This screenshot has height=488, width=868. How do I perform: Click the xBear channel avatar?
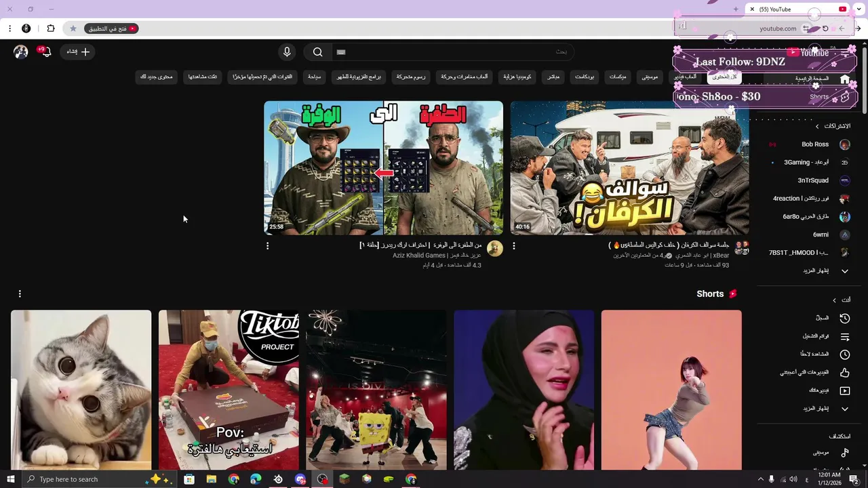(x=741, y=248)
